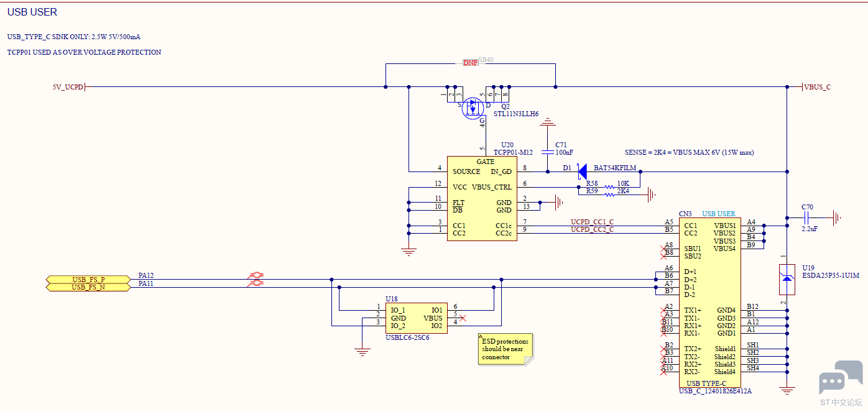Click ground symbol beside U20 GND pins
This screenshot has width=868, height=412.
click(x=559, y=202)
